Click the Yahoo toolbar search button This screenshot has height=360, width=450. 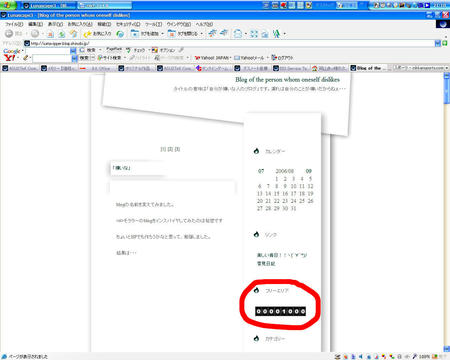pyautogui.click(x=84, y=58)
